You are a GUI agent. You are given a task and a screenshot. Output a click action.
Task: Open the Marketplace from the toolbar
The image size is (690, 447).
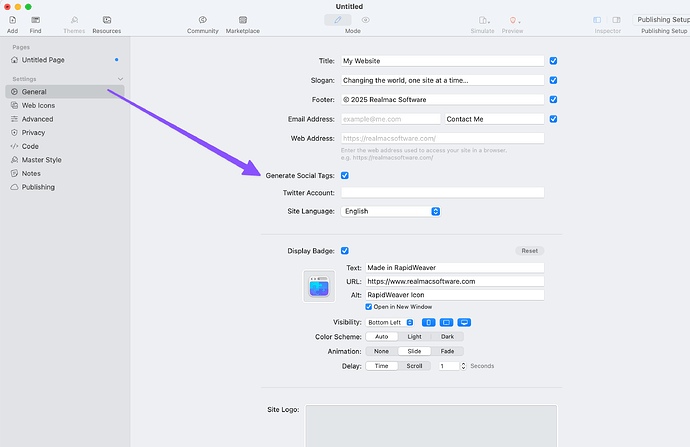[x=242, y=20]
